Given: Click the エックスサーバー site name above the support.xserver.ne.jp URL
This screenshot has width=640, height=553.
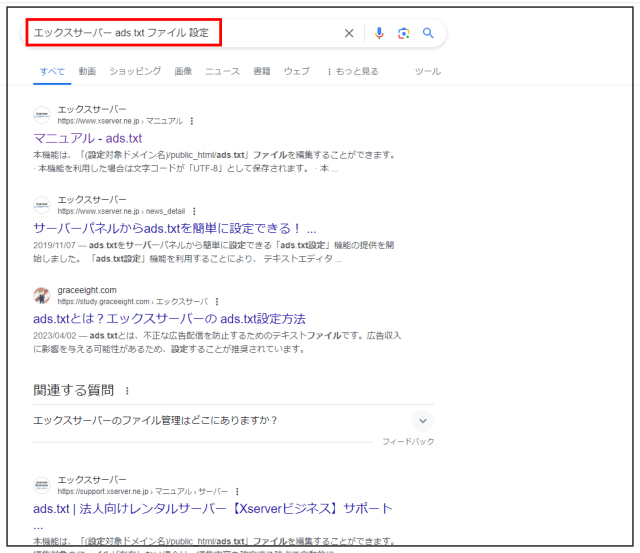Looking at the screenshot, I should tap(92, 480).
